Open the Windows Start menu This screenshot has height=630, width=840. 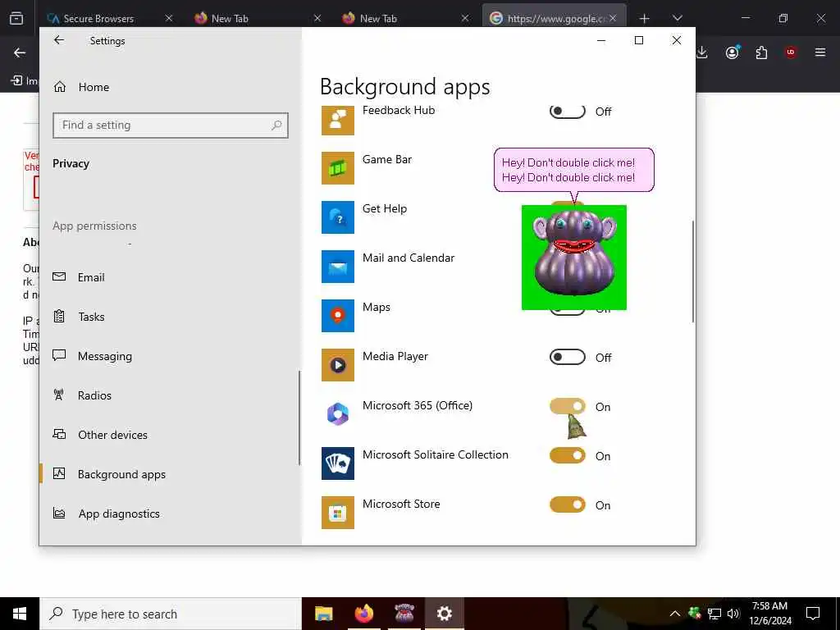pos(20,614)
